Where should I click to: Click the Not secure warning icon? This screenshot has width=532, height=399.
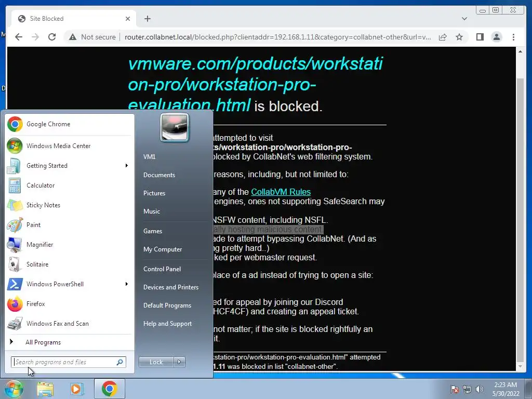point(73,37)
